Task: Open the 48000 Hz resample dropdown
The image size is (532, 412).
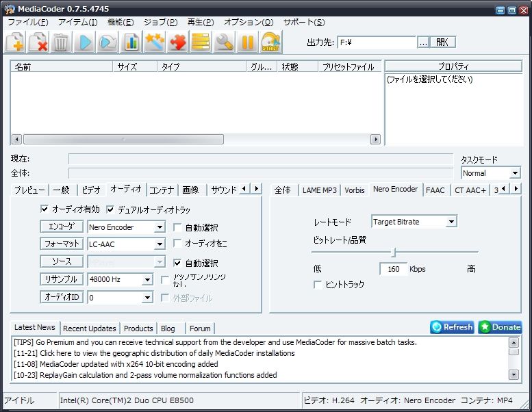Action: 147,279
